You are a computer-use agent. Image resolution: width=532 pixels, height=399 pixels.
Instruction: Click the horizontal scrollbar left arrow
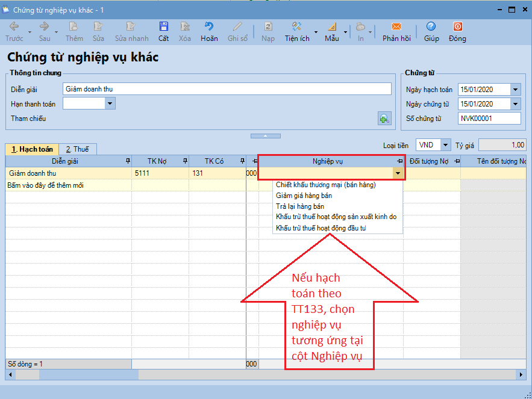point(10,374)
